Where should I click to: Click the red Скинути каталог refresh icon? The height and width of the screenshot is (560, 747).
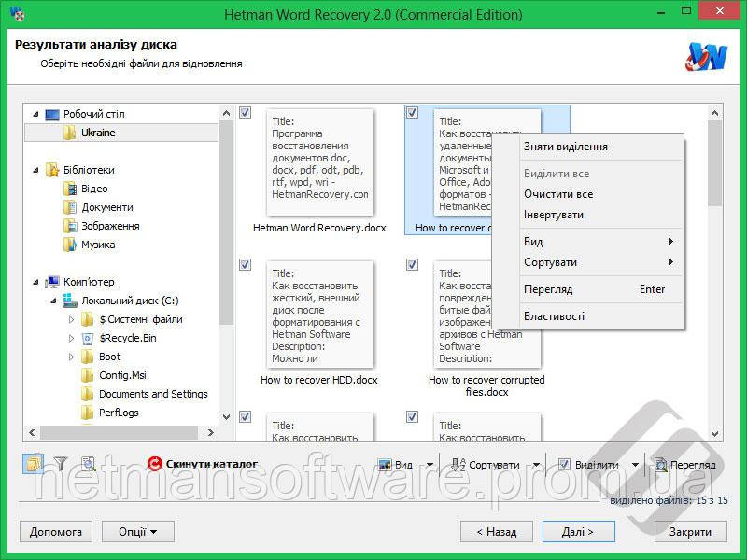point(154,463)
